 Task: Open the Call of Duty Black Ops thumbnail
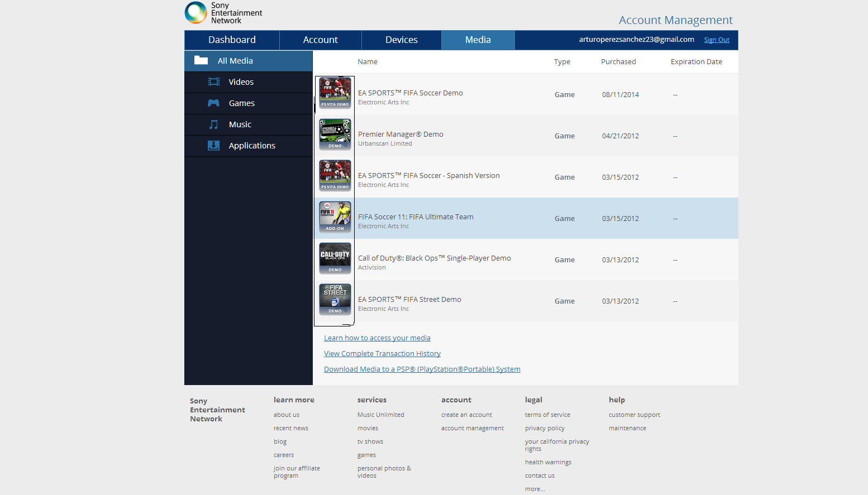335,258
